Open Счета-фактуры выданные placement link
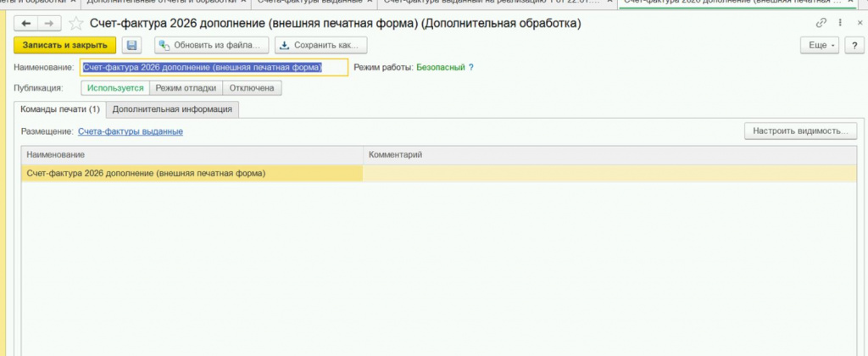 click(x=131, y=131)
